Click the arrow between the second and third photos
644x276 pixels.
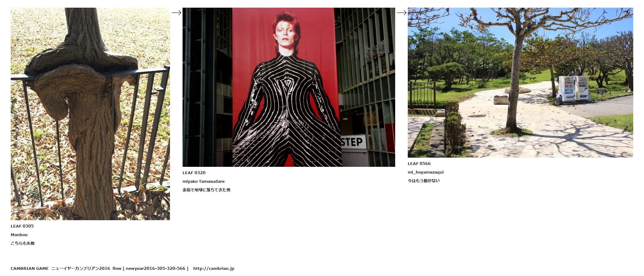point(402,13)
